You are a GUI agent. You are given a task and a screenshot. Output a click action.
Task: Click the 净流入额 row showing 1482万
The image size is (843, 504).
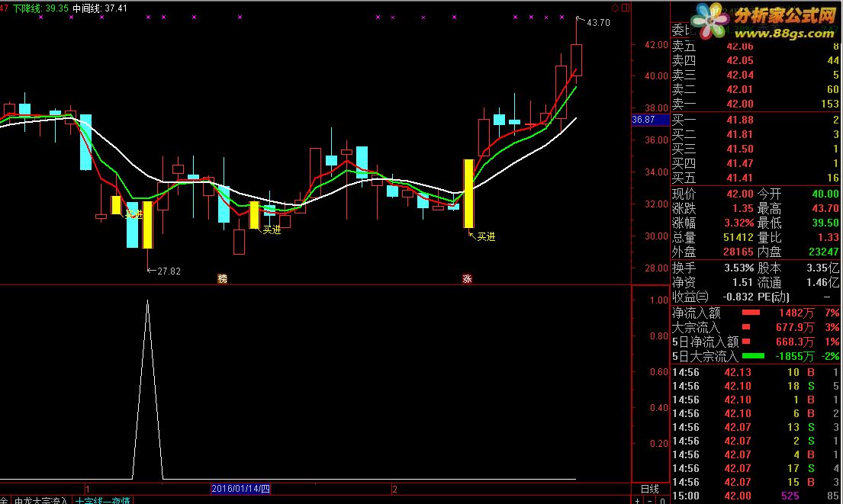pos(755,313)
